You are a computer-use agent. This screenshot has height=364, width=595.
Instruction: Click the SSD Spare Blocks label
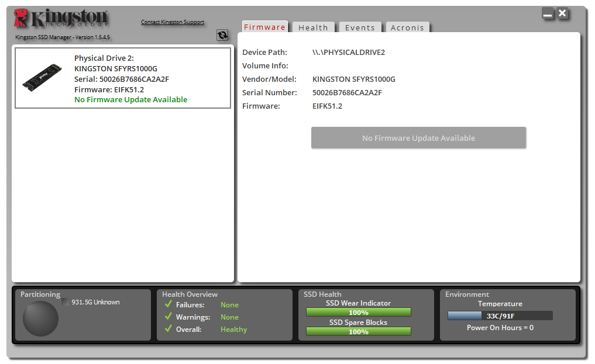358,323
